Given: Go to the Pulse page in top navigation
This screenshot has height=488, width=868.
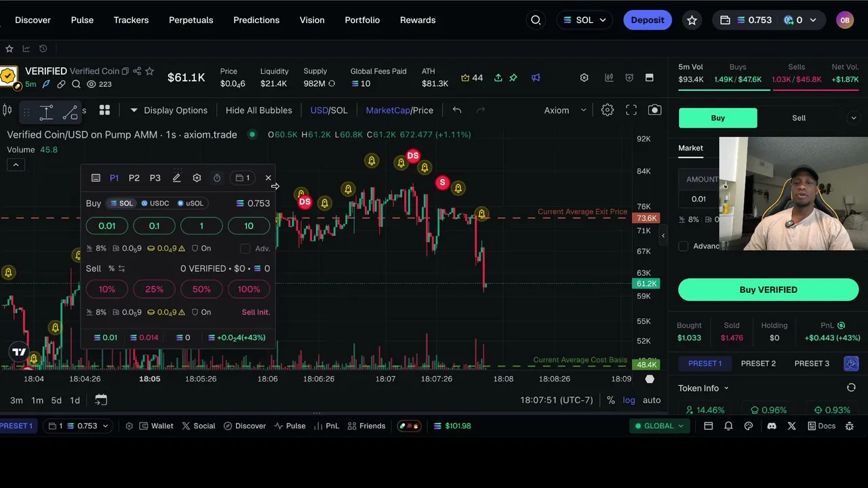Looking at the screenshot, I should point(82,20).
